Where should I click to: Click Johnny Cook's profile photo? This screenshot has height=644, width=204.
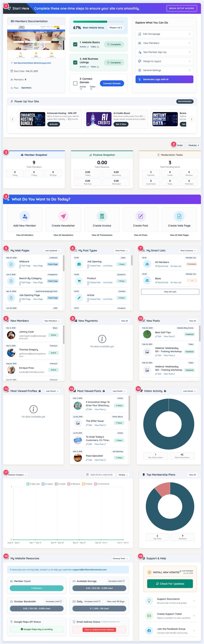[11, 335]
